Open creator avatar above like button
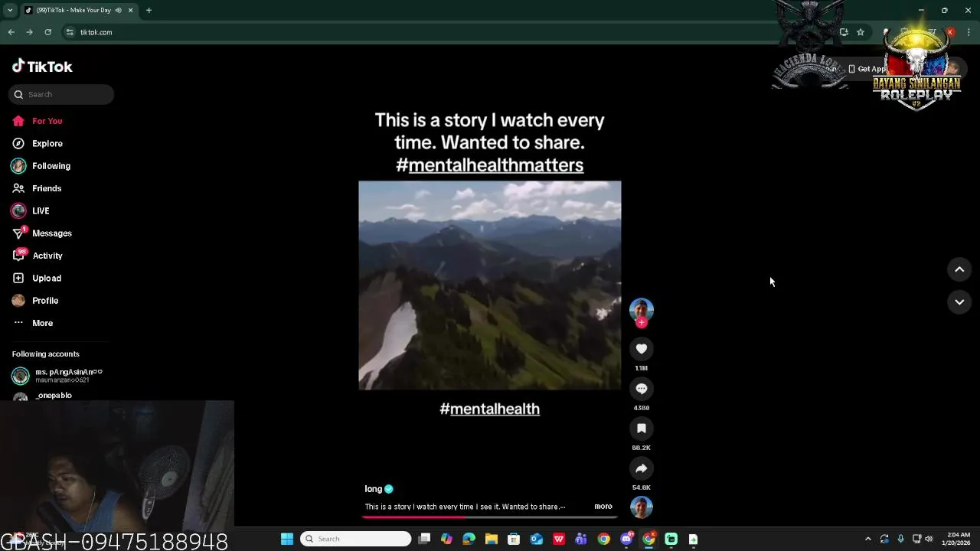980x551 pixels. [642, 309]
